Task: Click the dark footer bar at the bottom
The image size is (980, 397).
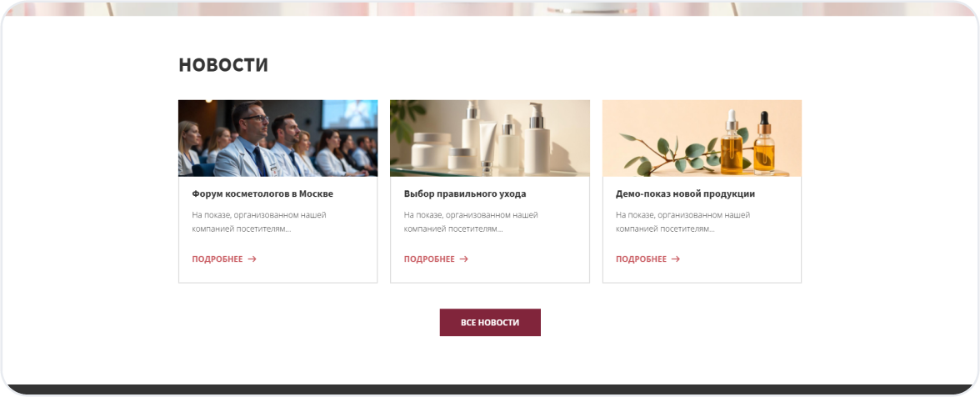Action: click(x=490, y=390)
